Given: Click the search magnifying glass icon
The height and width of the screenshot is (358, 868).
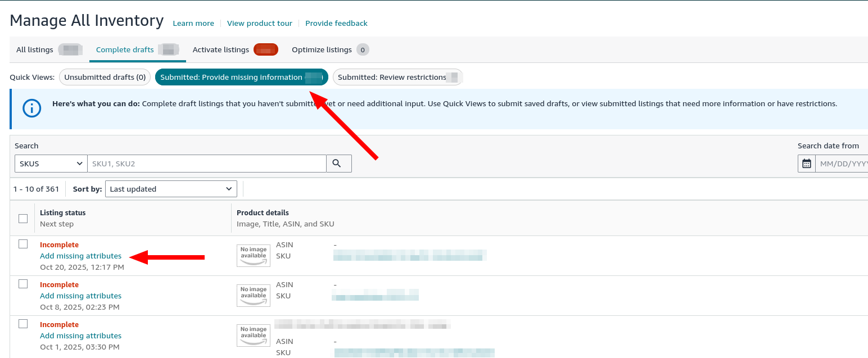Looking at the screenshot, I should click(x=338, y=163).
